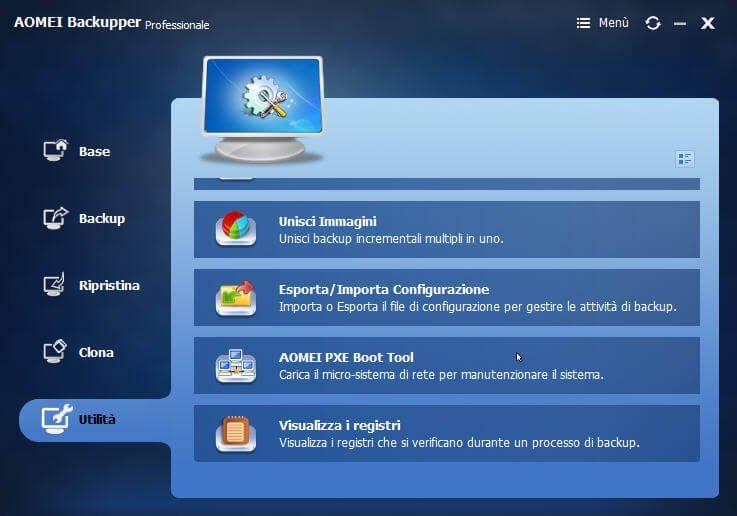Click the Utilità wrench monitor icon
Screen dimensions: 737x516
56,419
